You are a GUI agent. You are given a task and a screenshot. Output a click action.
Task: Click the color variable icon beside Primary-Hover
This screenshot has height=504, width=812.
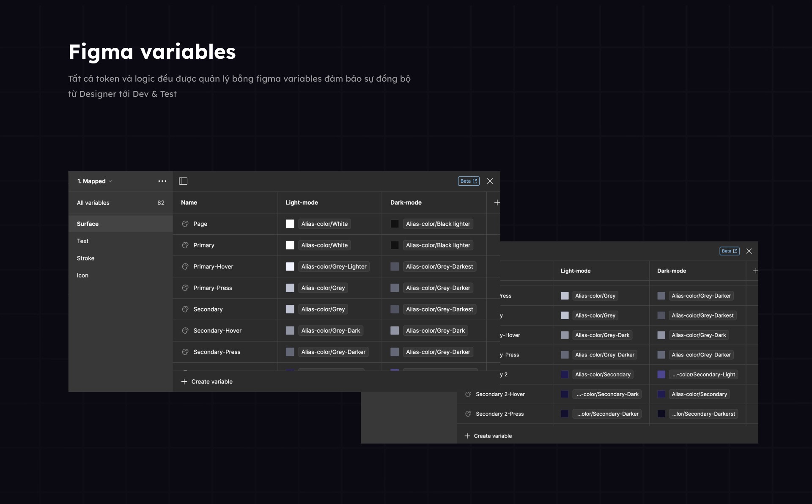(185, 266)
